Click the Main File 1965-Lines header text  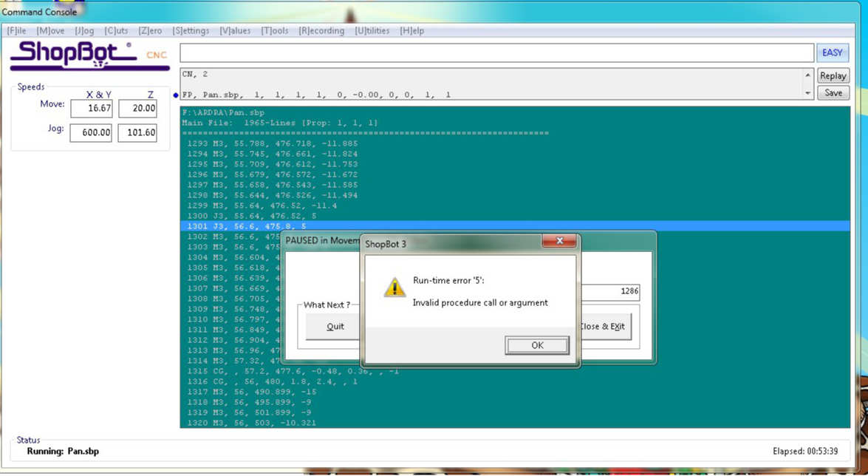279,123
